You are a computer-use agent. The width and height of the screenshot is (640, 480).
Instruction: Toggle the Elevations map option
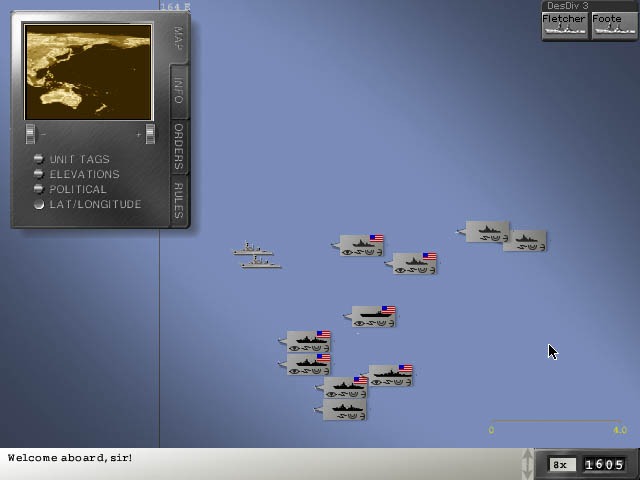[39, 174]
